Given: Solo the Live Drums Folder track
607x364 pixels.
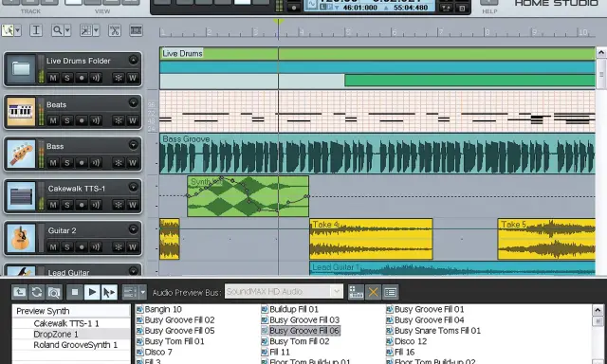Looking at the screenshot, I should pos(67,78).
